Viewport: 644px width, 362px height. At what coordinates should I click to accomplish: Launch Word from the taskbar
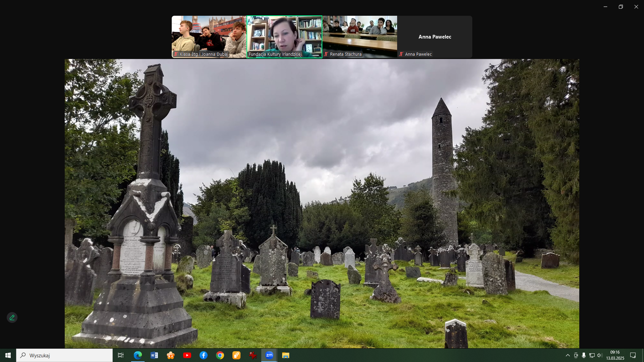(x=154, y=355)
